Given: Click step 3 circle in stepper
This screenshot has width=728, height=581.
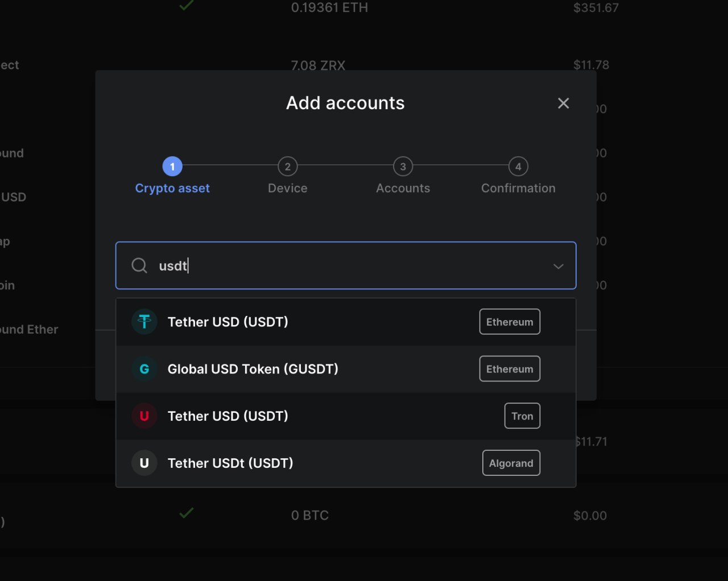Looking at the screenshot, I should pos(403,167).
